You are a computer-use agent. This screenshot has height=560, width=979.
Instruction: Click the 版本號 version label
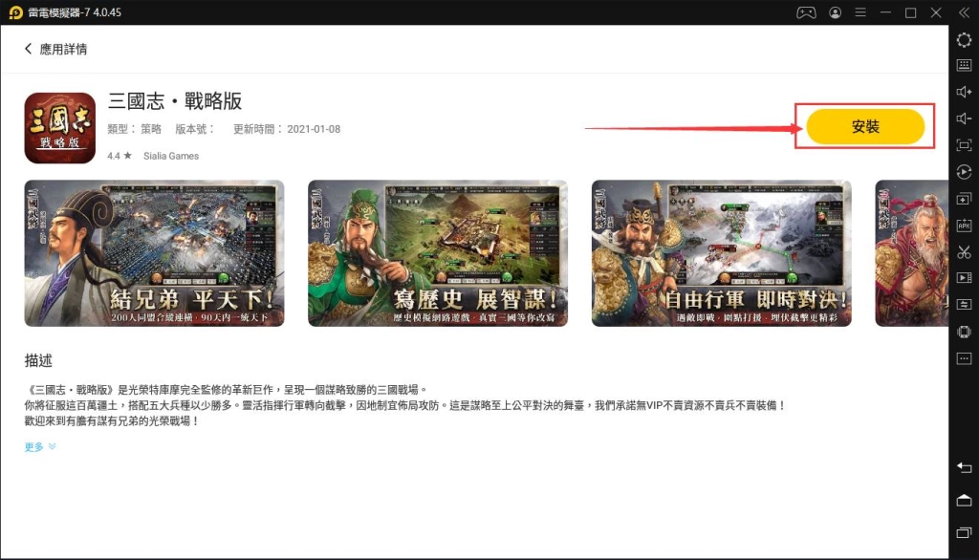[194, 129]
